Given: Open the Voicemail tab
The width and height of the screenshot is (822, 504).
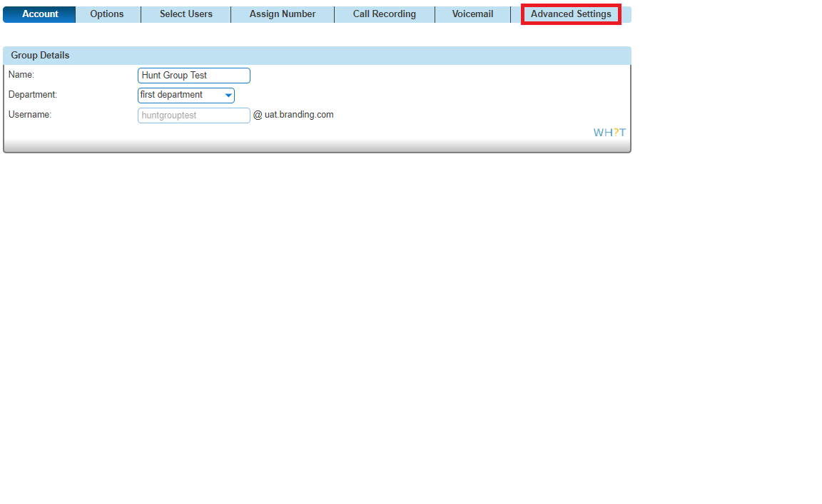Looking at the screenshot, I should (473, 14).
